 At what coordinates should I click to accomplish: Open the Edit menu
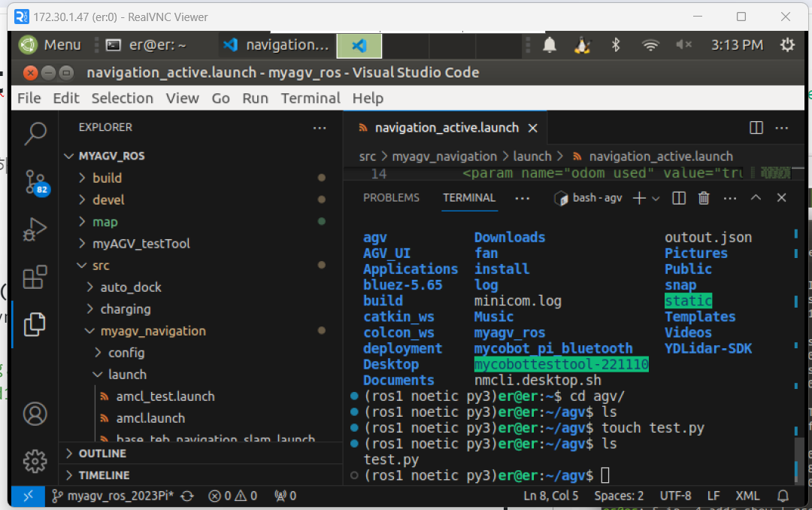(66, 98)
